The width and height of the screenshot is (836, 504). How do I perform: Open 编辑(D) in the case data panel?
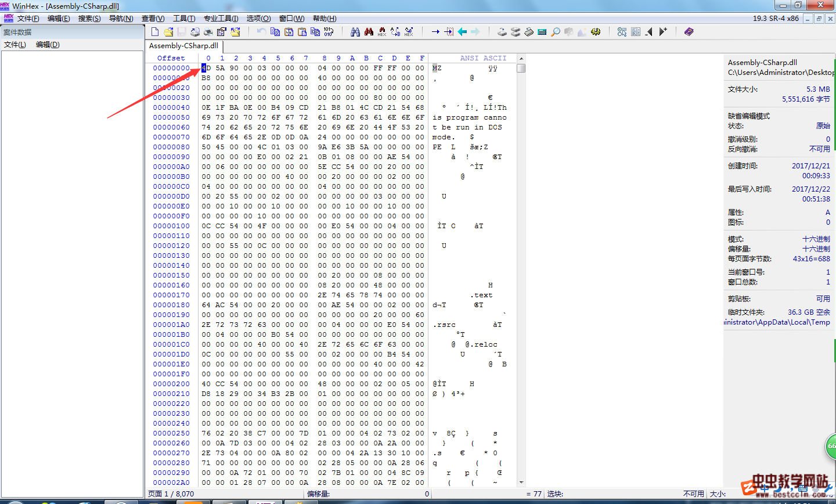[48, 45]
